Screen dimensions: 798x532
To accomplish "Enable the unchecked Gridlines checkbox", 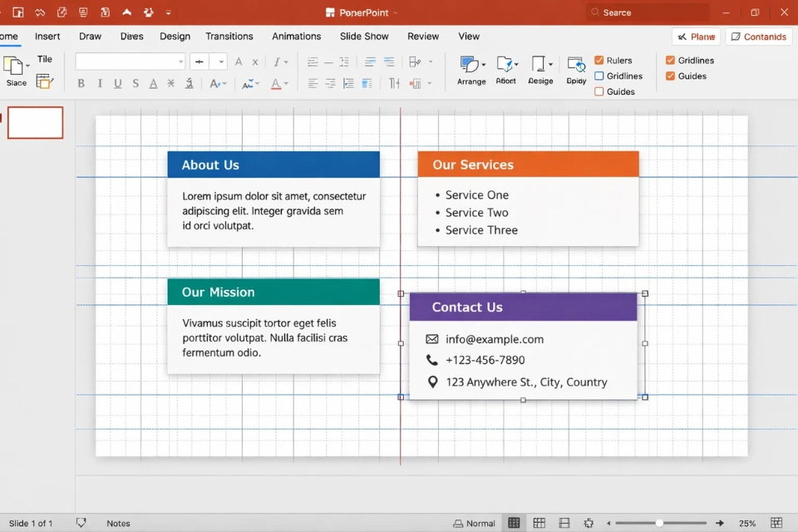I will click(599, 76).
